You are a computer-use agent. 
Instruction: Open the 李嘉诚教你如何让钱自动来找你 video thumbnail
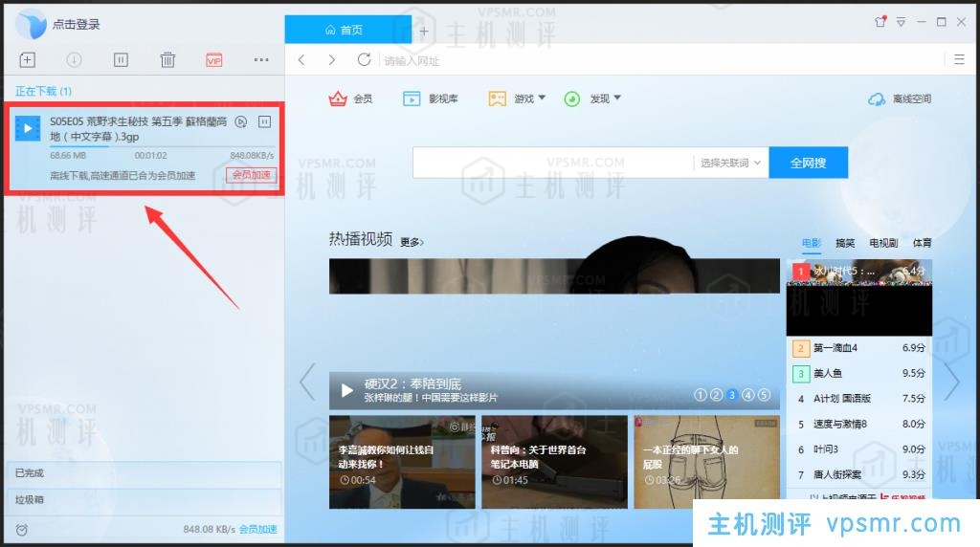pyautogui.click(x=402, y=462)
